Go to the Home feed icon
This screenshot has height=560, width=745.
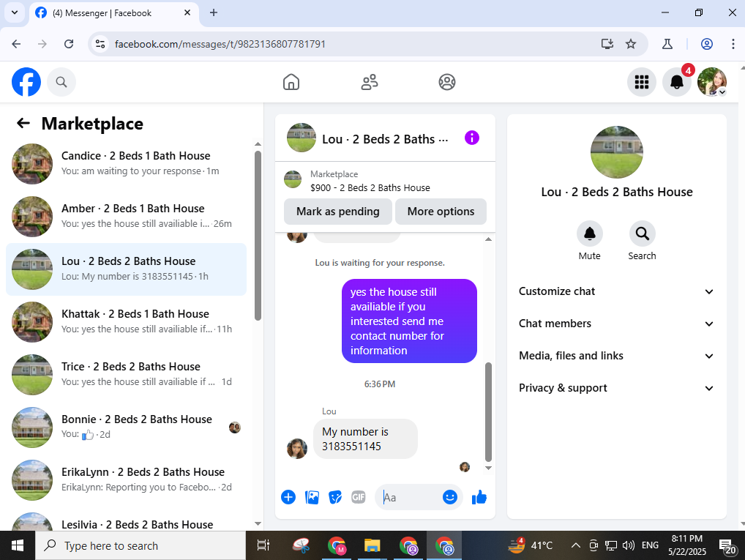click(x=291, y=82)
